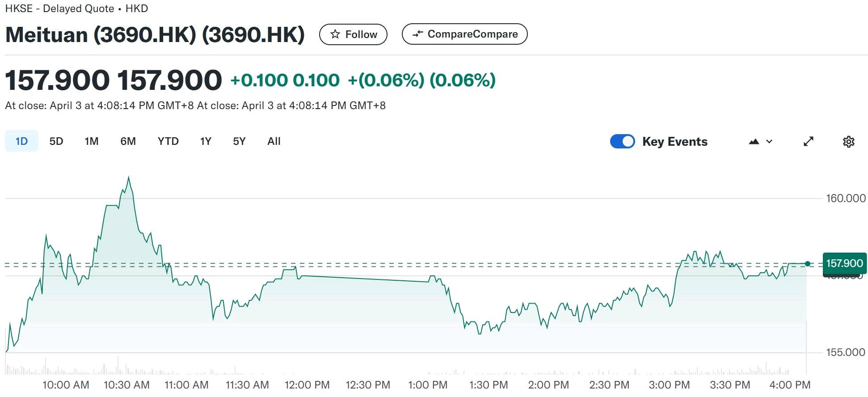Click the 3:30 PM time axis label

pos(730,385)
